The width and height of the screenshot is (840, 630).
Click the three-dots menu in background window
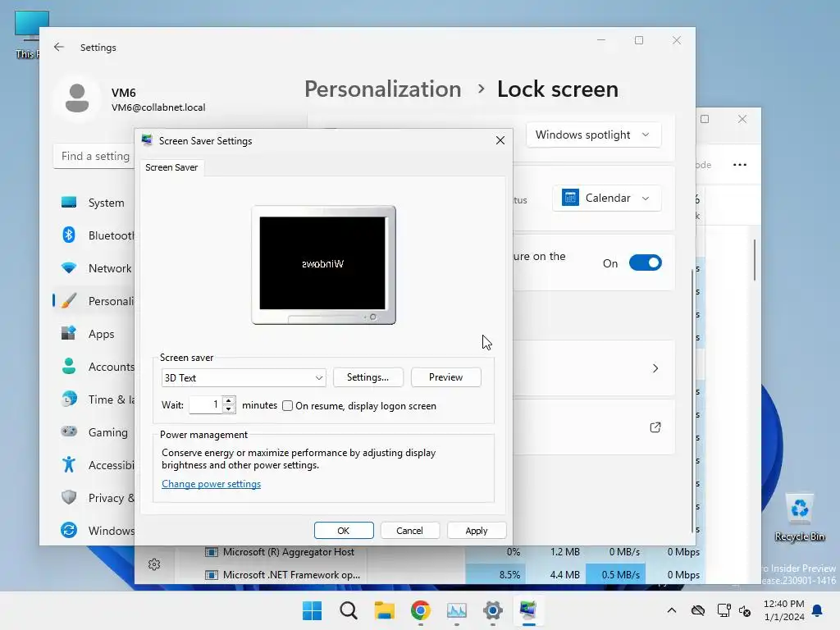click(x=740, y=164)
